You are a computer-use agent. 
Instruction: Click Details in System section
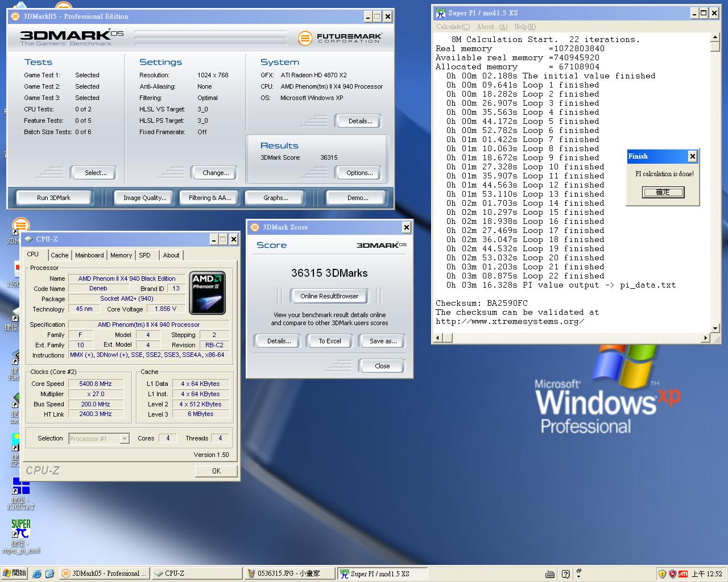(x=360, y=121)
